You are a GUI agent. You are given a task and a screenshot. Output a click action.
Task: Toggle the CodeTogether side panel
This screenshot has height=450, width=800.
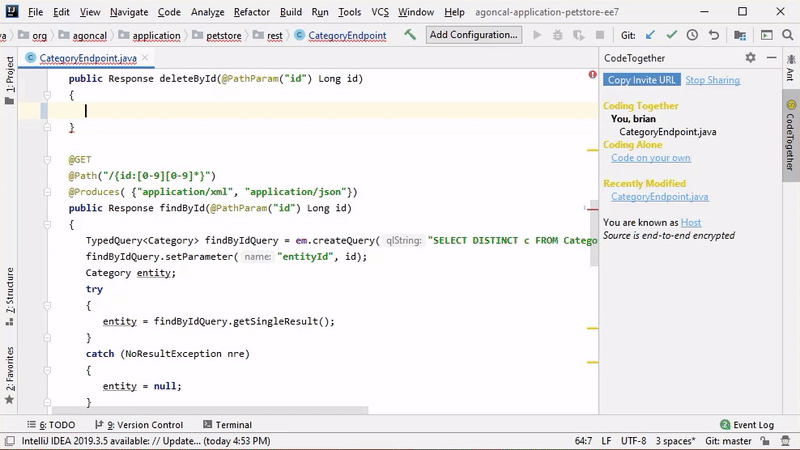click(790, 135)
